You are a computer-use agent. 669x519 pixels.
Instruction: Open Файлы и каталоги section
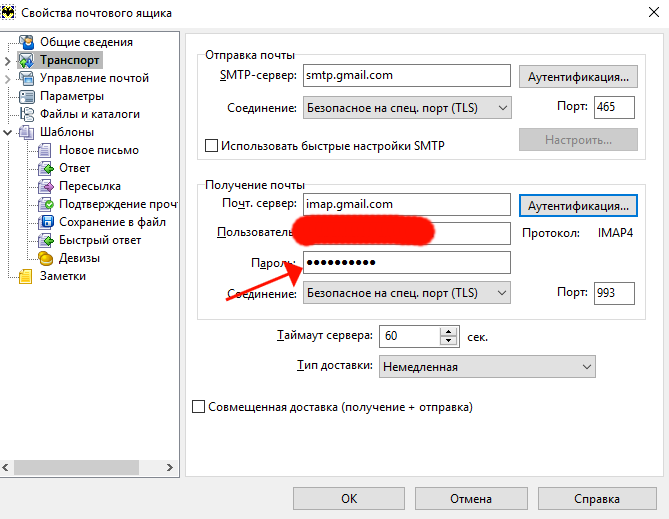click(x=90, y=114)
